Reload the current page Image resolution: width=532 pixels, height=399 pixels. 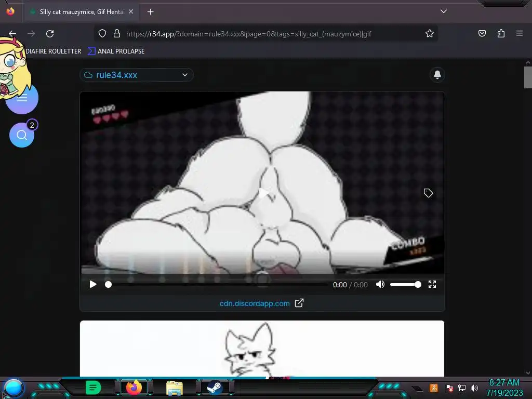pyautogui.click(x=50, y=34)
